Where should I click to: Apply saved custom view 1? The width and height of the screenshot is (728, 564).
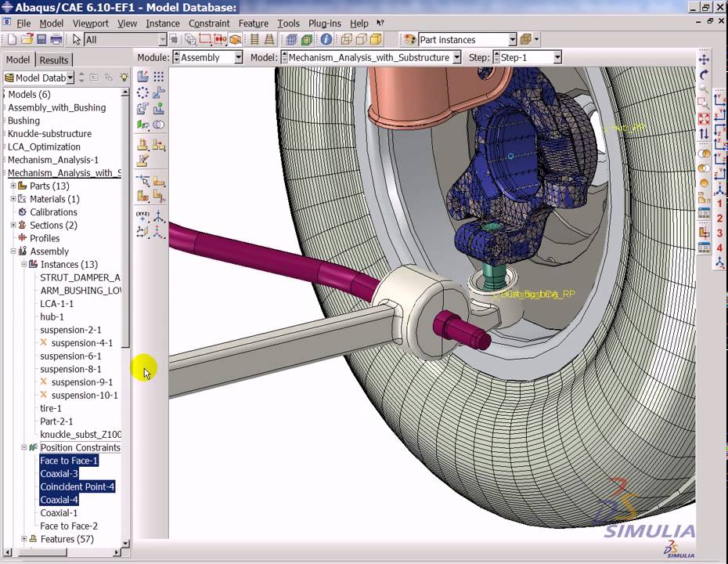(x=719, y=204)
